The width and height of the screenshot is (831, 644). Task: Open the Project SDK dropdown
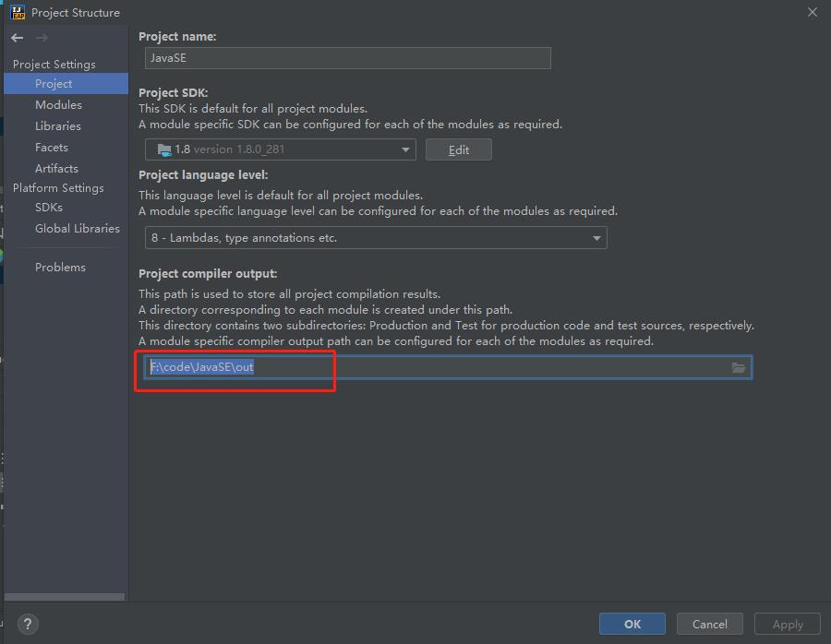pyautogui.click(x=281, y=149)
